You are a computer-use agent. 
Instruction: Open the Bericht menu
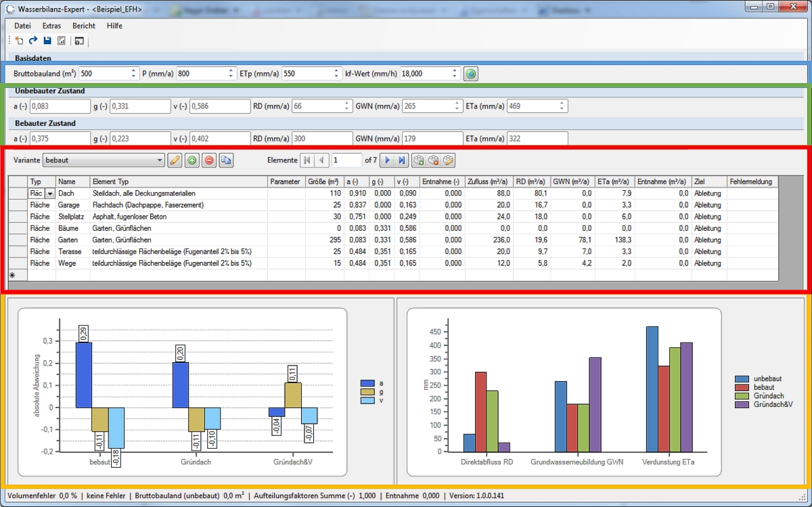84,26
